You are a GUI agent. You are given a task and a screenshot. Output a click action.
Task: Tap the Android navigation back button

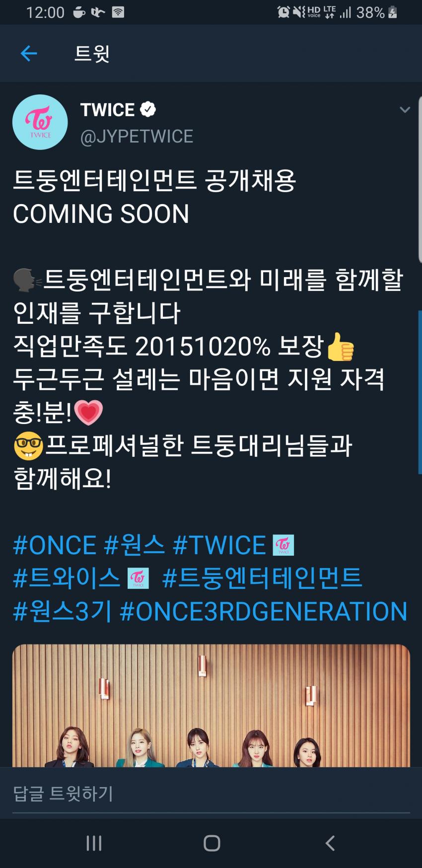click(330, 843)
